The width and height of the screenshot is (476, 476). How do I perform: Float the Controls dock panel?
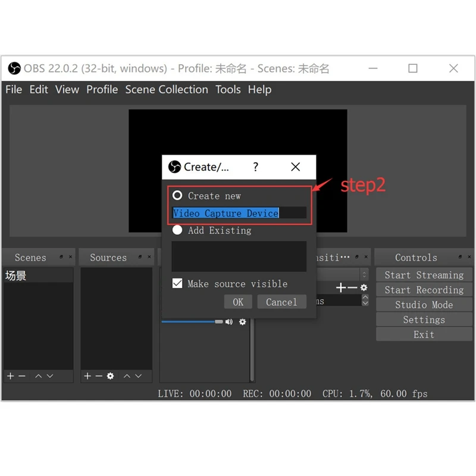click(x=460, y=257)
